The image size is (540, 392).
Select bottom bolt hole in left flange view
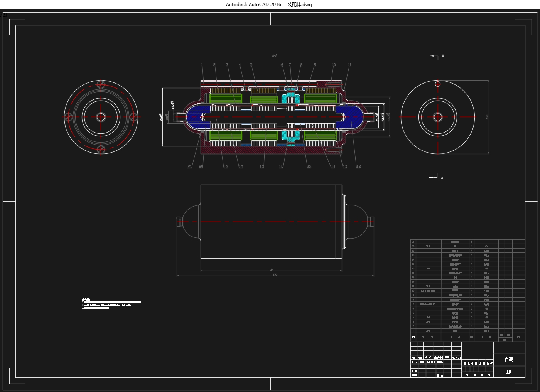pyautogui.click(x=101, y=149)
